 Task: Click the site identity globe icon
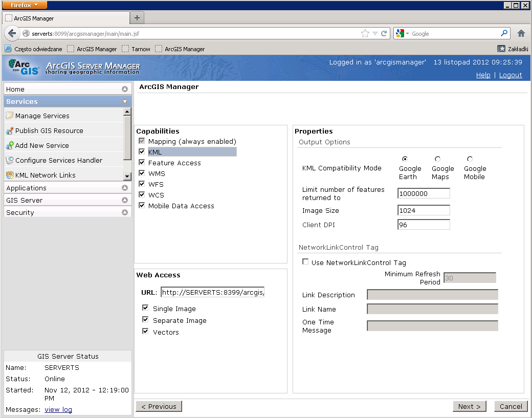[26, 34]
